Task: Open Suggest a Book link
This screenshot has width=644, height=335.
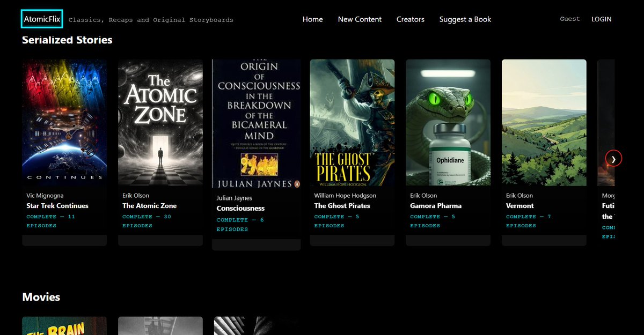Action: pos(465,19)
